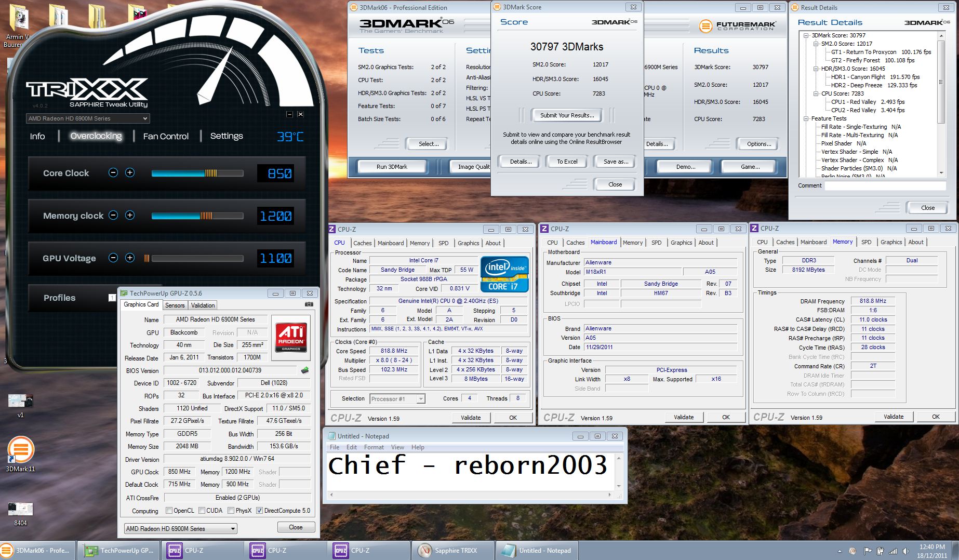Click the Game button in 3DMark06

(x=750, y=167)
